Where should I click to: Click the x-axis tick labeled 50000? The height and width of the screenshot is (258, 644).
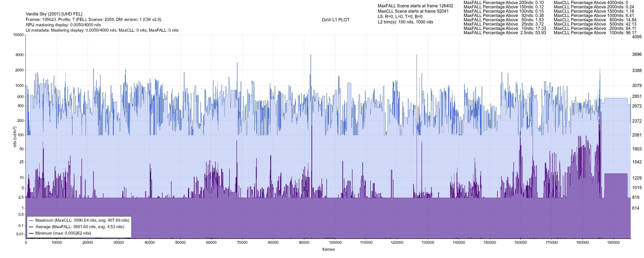pyautogui.click(x=180, y=243)
